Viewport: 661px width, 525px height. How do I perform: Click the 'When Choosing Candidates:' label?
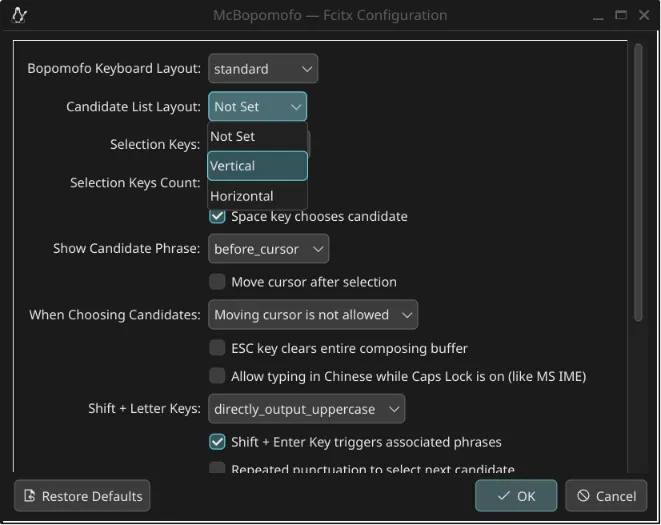click(x=115, y=315)
